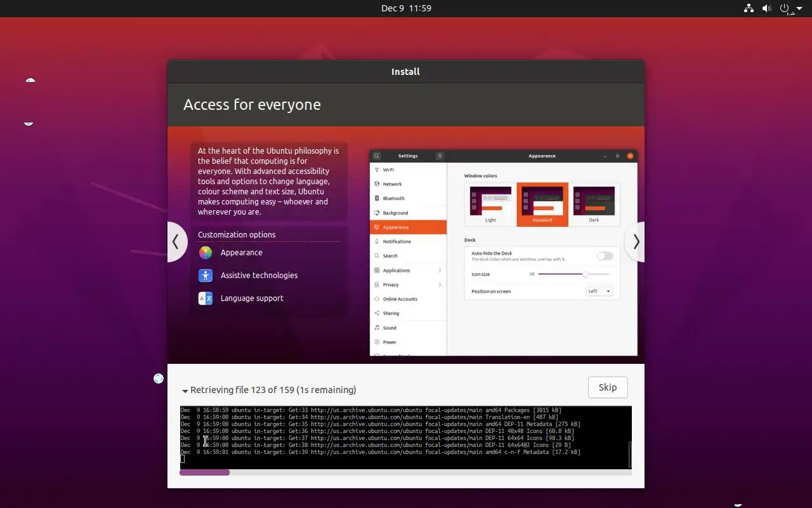Adjust the Icon size slider
This screenshot has height=508, width=812.
(573, 274)
